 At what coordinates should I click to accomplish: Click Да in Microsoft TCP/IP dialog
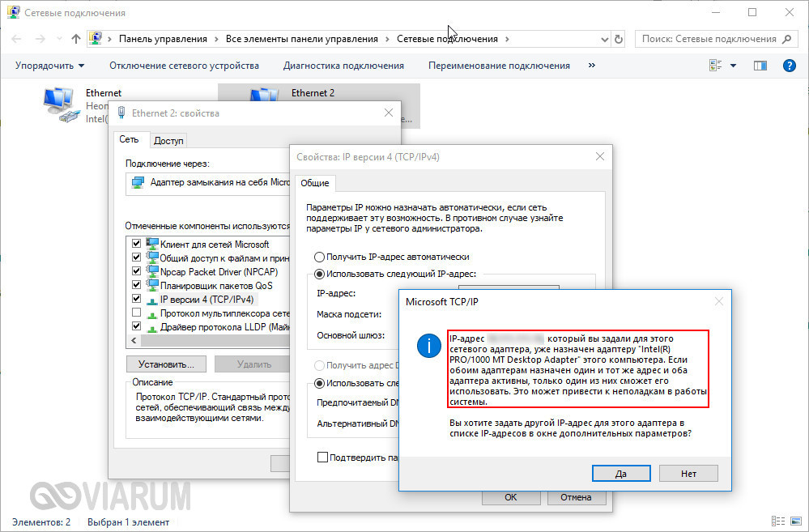click(x=621, y=474)
